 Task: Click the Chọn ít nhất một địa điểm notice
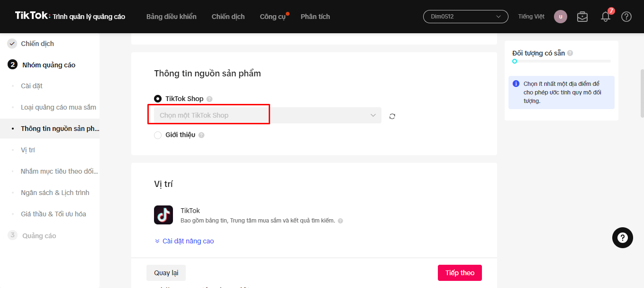[562, 93]
